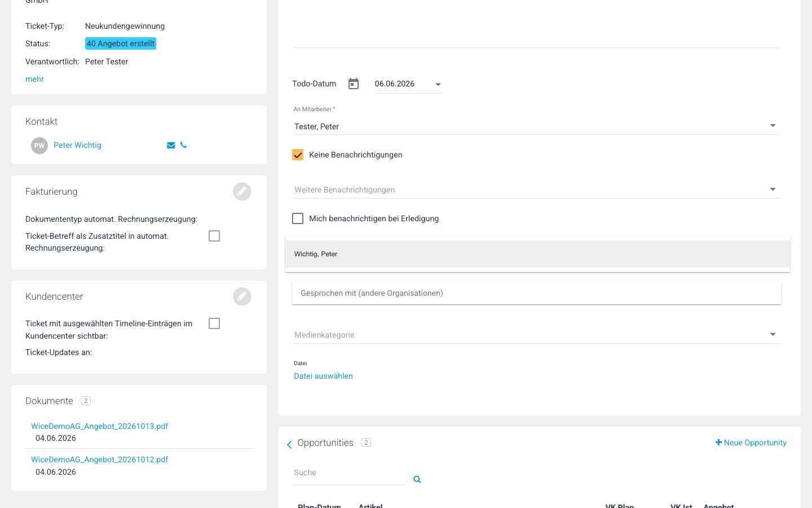Click the PW avatar in Kontakt
812x508 pixels.
[x=39, y=146]
